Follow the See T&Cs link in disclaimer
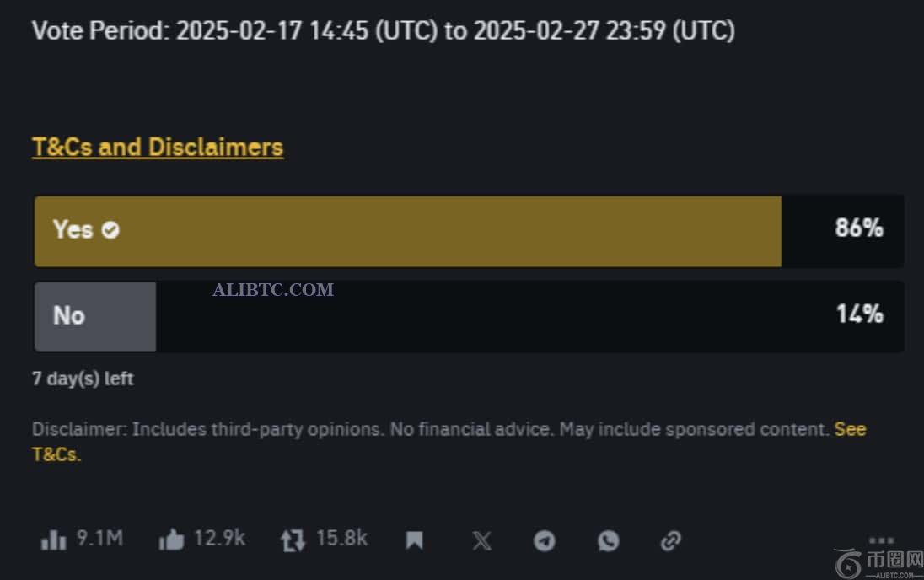Screen dimensions: 924x580 [850, 429]
